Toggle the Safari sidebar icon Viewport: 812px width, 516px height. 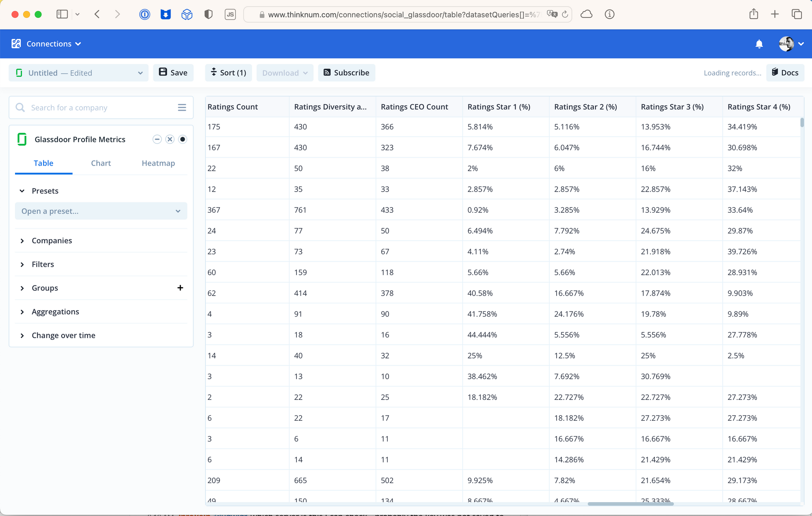(62, 15)
